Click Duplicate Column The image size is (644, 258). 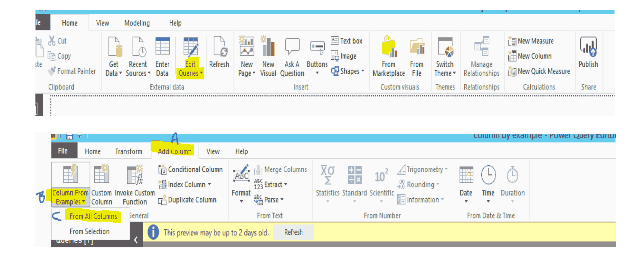pos(187,200)
